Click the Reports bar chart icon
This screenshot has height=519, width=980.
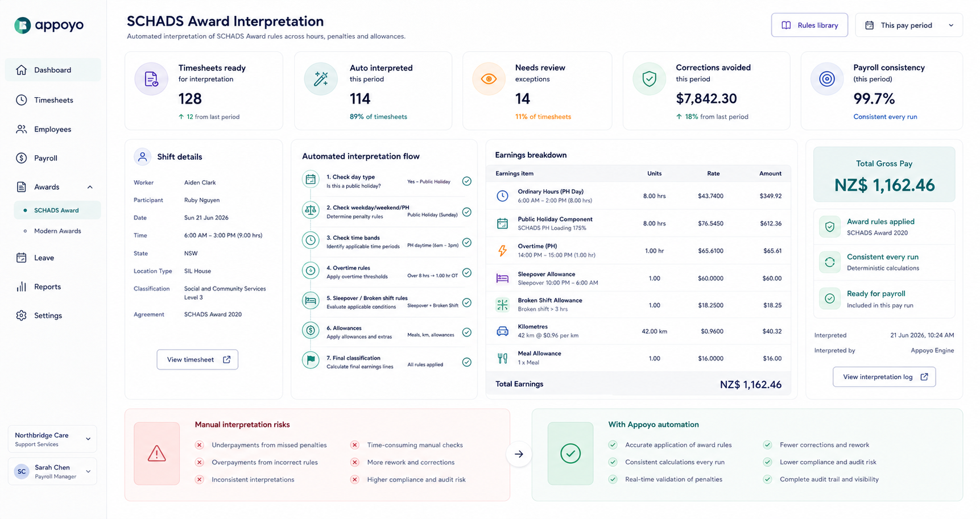click(x=22, y=287)
